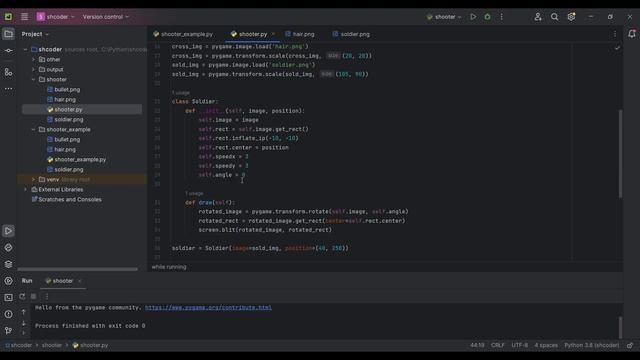Open Search Everywhere magnifier
The width and height of the screenshot is (640, 360).
coord(554,17)
